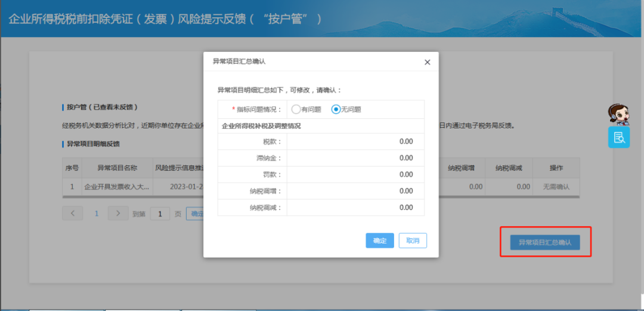Image resolution: width=644 pixels, height=311 pixels.
Task: Click the 纳税调减 amount field in dialog
Action: click(355, 207)
